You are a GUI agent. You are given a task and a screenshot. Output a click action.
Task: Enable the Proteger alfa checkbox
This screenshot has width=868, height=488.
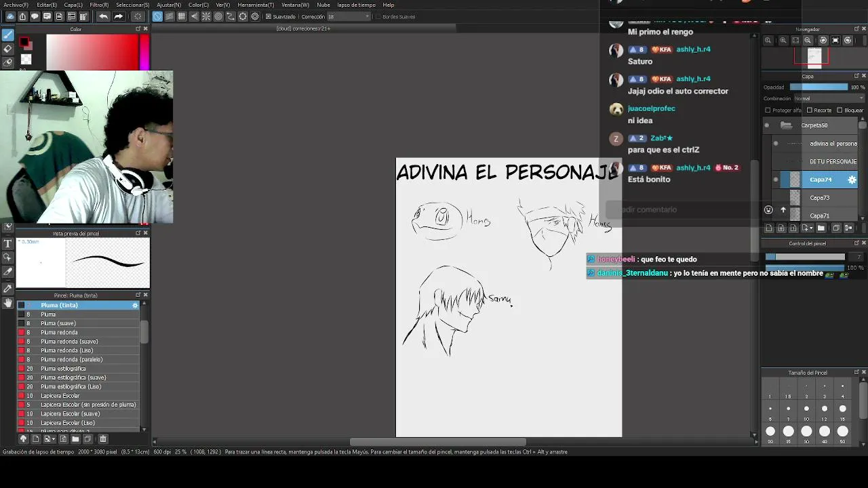click(768, 110)
